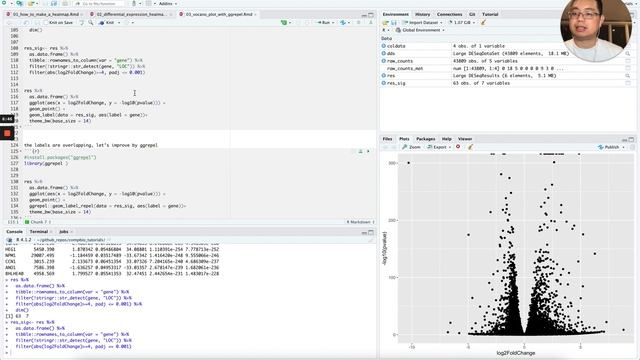Open the Export plot dropdown
Image resolution: width=640 pixels, height=360 pixels.
point(439,147)
